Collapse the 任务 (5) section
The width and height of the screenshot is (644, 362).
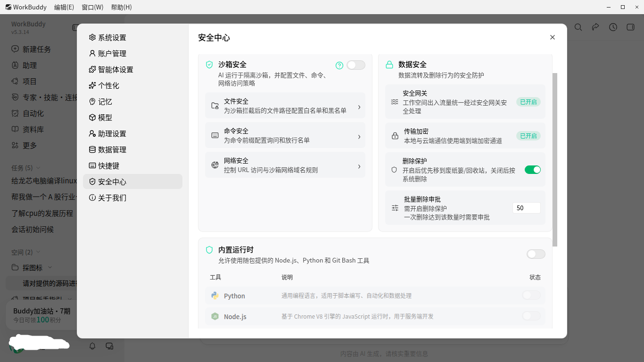pos(38,168)
